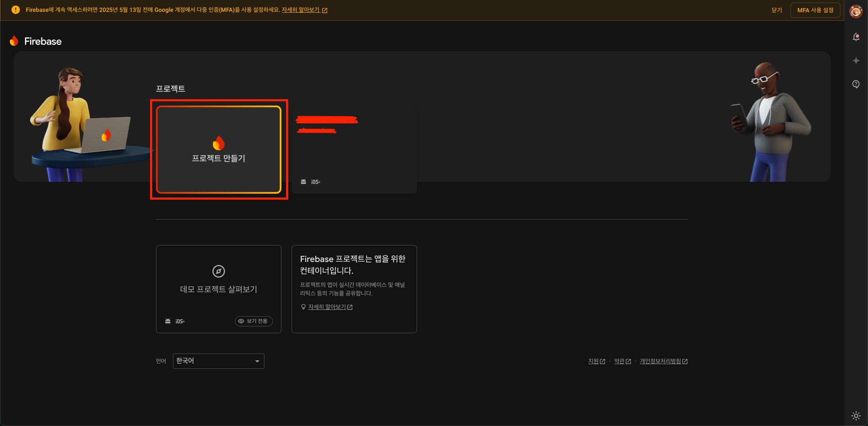Click the 프로젝트 만들기 card
The image size is (868, 426).
point(219,150)
